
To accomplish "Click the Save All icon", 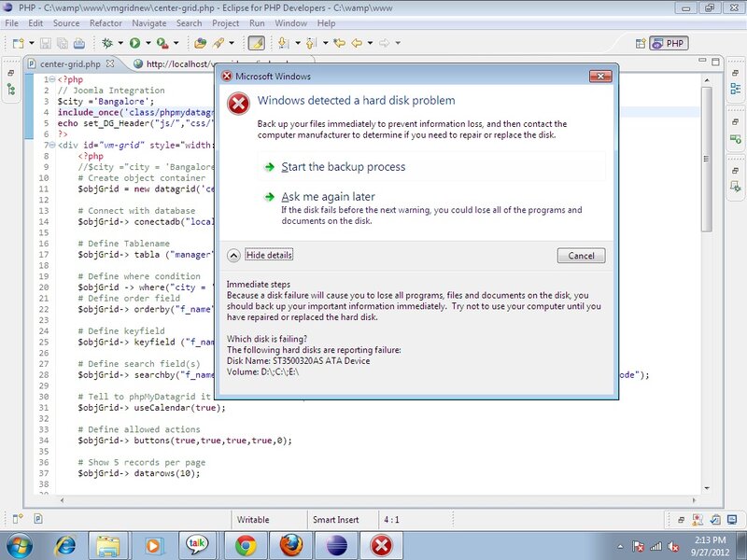I will tap(62, 43).
